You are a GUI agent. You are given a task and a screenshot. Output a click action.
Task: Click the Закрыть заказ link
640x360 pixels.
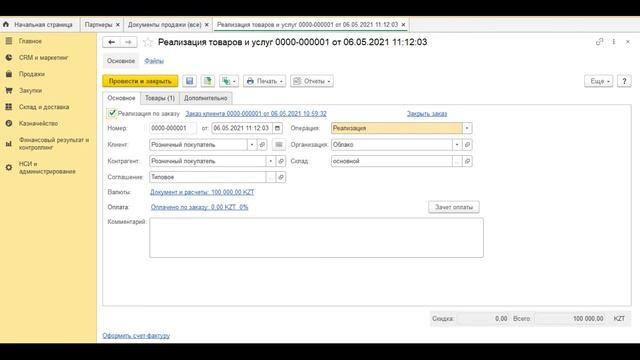(427, 113)
